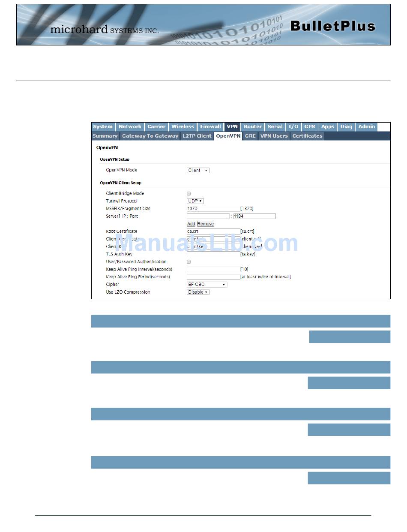
Task: Click the microhard SYSTEMS INC. logo
Action: [105, 30]
